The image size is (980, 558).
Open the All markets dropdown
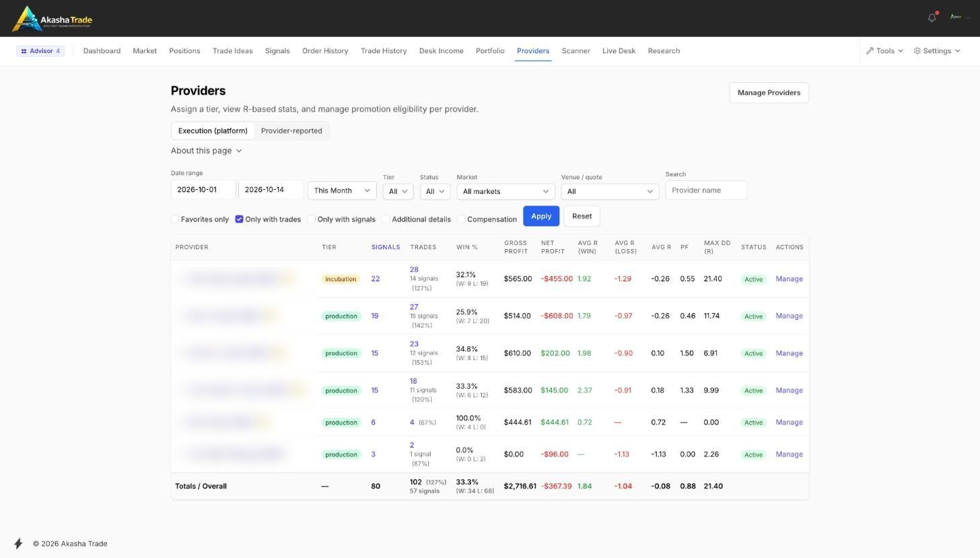pos(505,191)
